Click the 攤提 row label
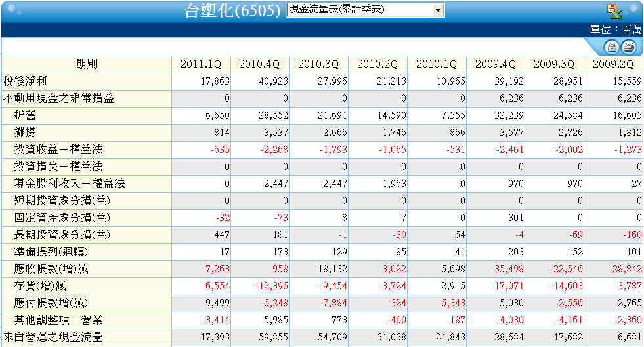The height and width of the screenshot is (347, 644). point(25,133)
